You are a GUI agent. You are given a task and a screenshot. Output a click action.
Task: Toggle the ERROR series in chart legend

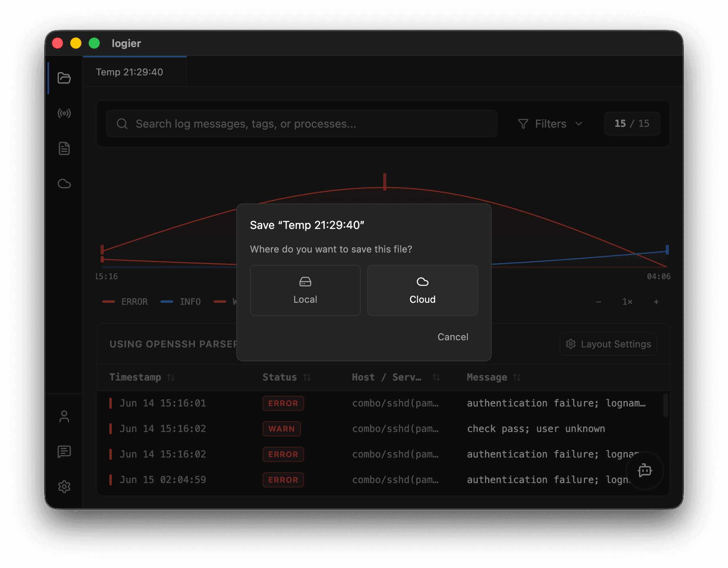[x=125, y=302]
